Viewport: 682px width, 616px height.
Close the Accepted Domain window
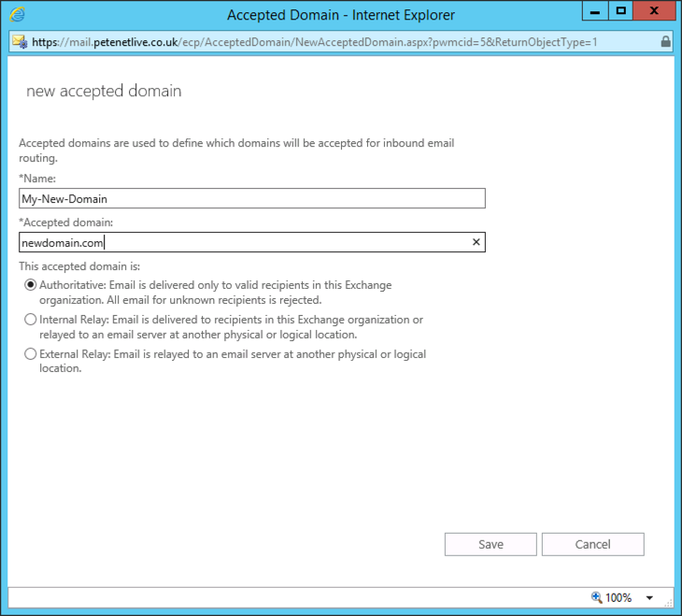(x=654, y=11)
